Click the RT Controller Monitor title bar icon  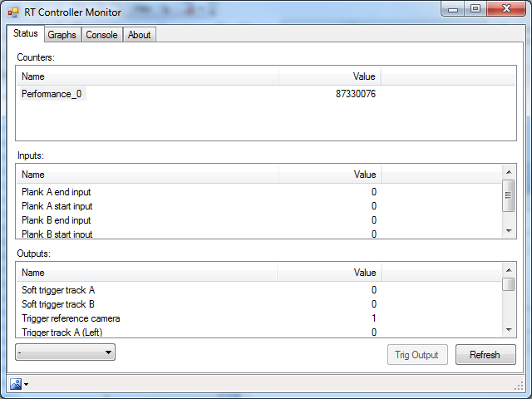click(x=13, y=12)
